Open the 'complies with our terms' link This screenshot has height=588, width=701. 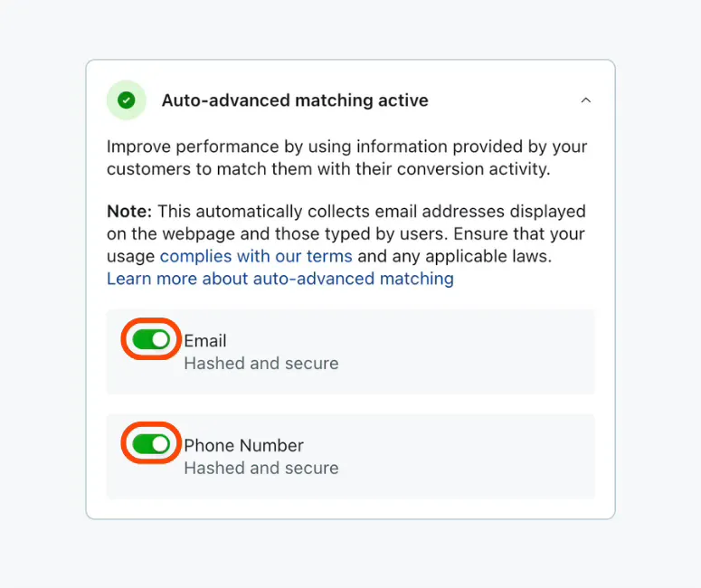256,256
